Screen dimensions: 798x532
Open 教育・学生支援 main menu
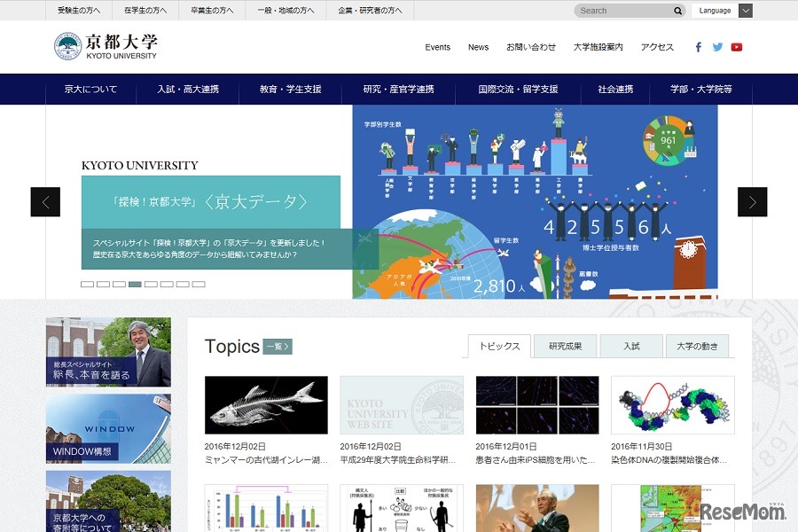(x=291, y=89)
